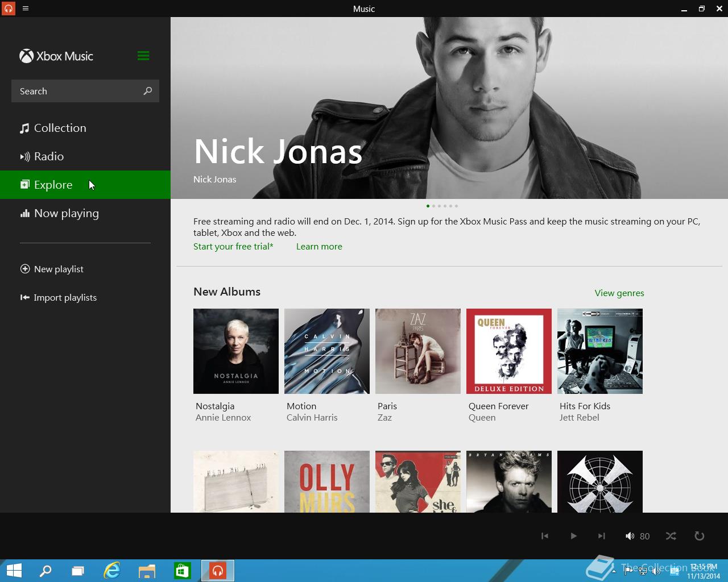Click the 'Annie Lennox' artist name
This screenshot has width=728, height=582.
223,417
